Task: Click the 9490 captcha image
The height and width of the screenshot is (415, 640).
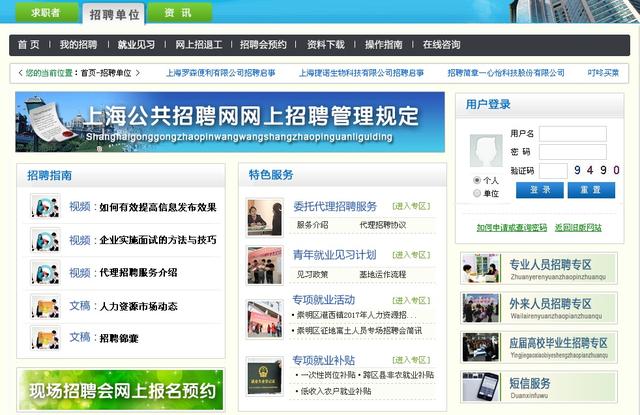Action: tap(597, 170)
